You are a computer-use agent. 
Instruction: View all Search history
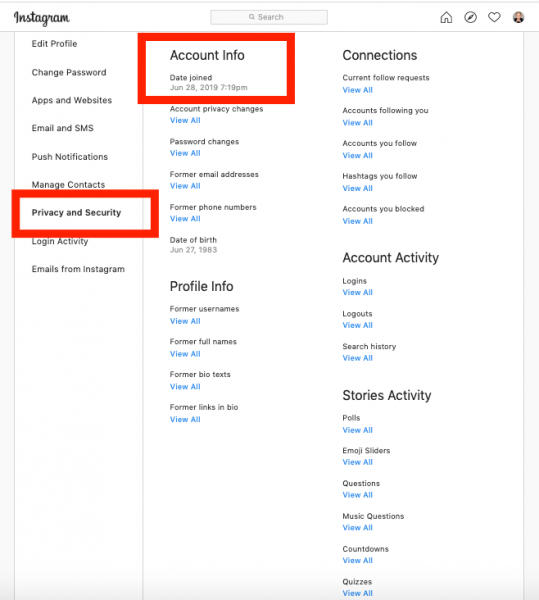[x=358, y=358]
